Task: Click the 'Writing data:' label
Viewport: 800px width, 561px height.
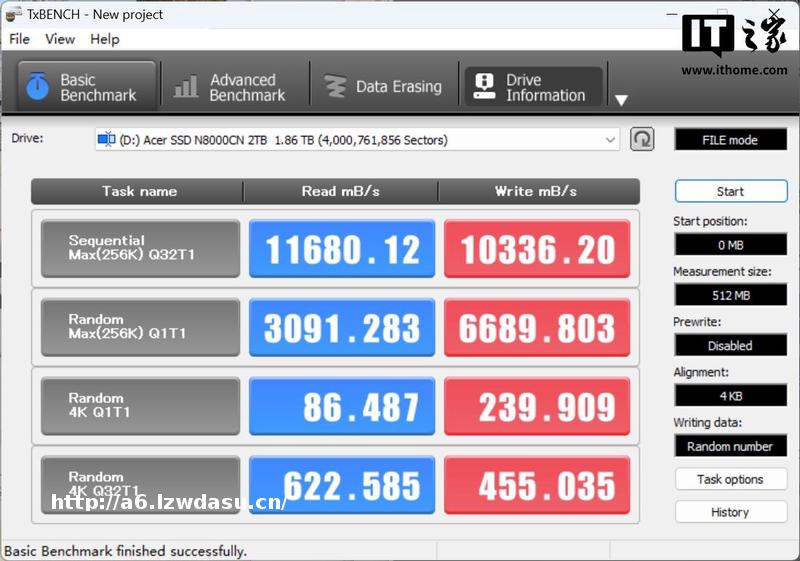Action: (x=708, y=422)
